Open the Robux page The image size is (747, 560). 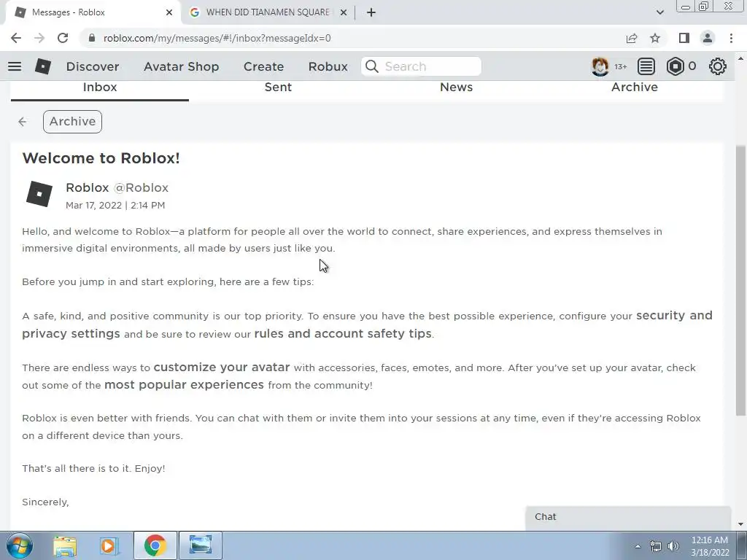click(328, 66)
